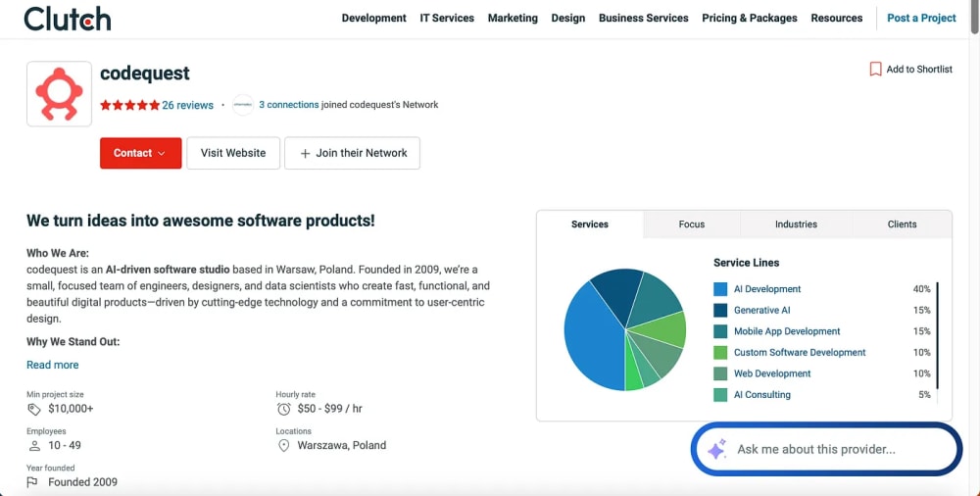Click the price tag icon beside $10,000+
This screenshot has width=980, height=496.
click(x=33, y=409)
